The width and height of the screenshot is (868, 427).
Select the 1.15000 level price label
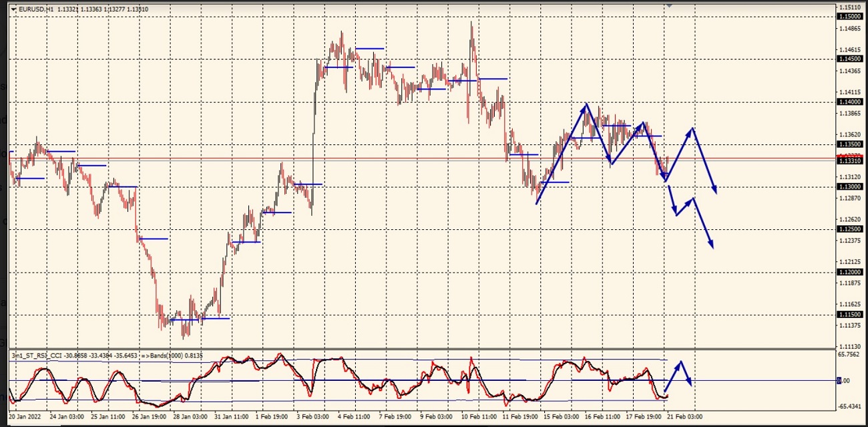tap(849, 16)
